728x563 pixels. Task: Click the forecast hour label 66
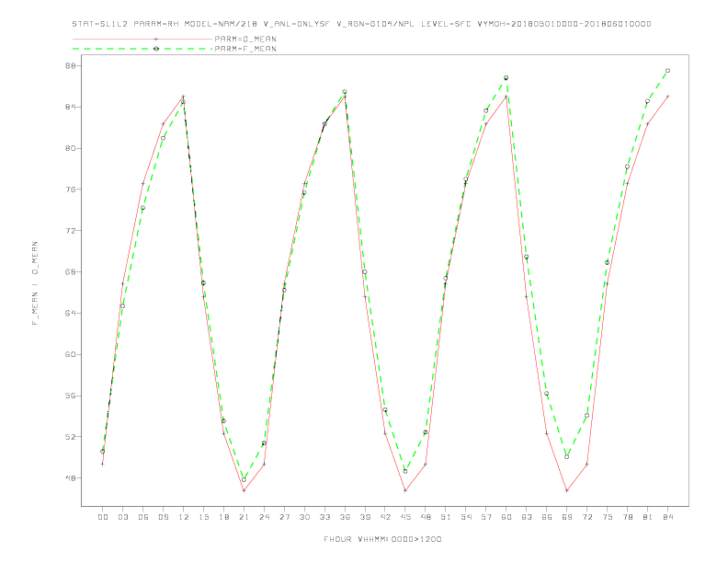[547, 517]
